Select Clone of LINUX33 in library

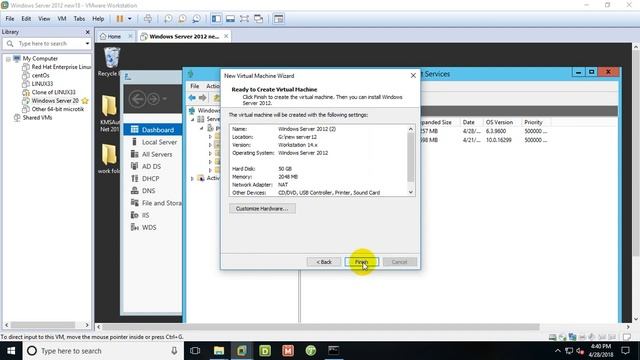[x=53, y=92]
